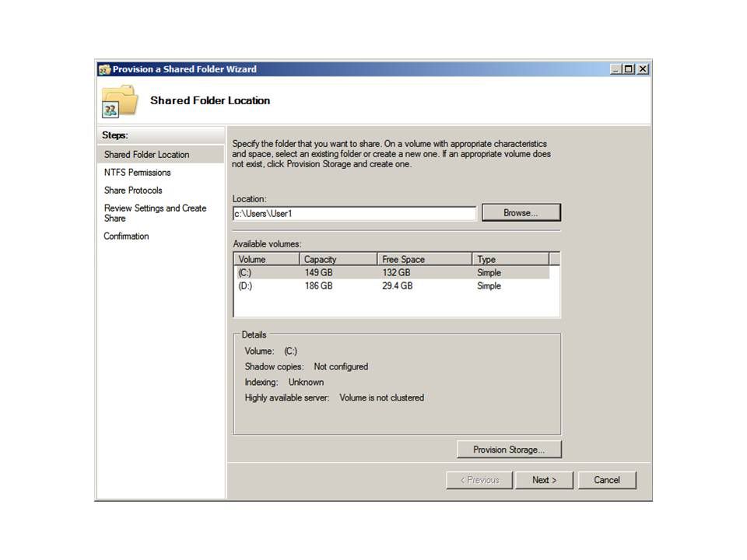
Task: Sort volumes by Capacity column header
Action: pos(338,259)
